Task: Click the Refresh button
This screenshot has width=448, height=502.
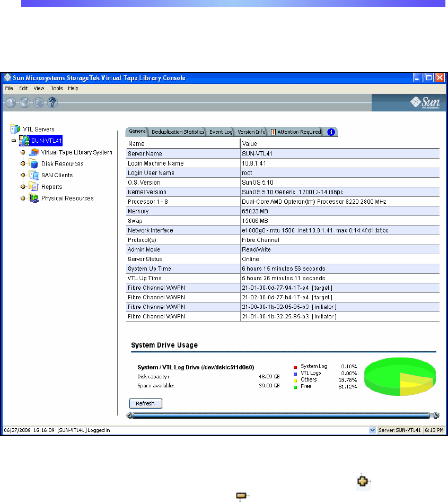Action: (x=145, y=403)
